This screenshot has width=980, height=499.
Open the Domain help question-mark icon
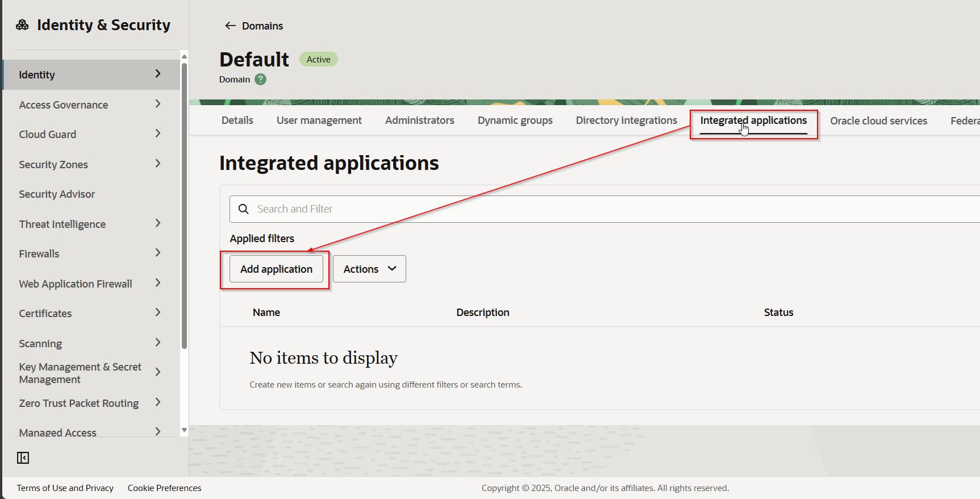pos(260,80)
